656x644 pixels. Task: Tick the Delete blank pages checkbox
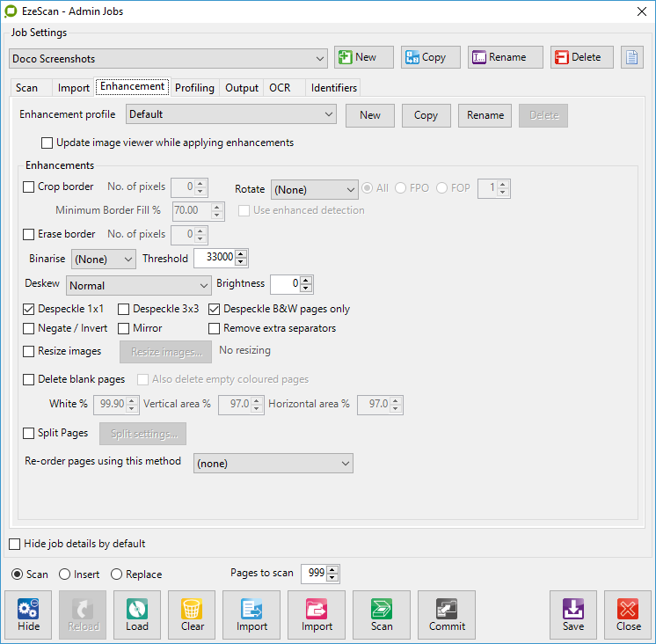point(29,379)
